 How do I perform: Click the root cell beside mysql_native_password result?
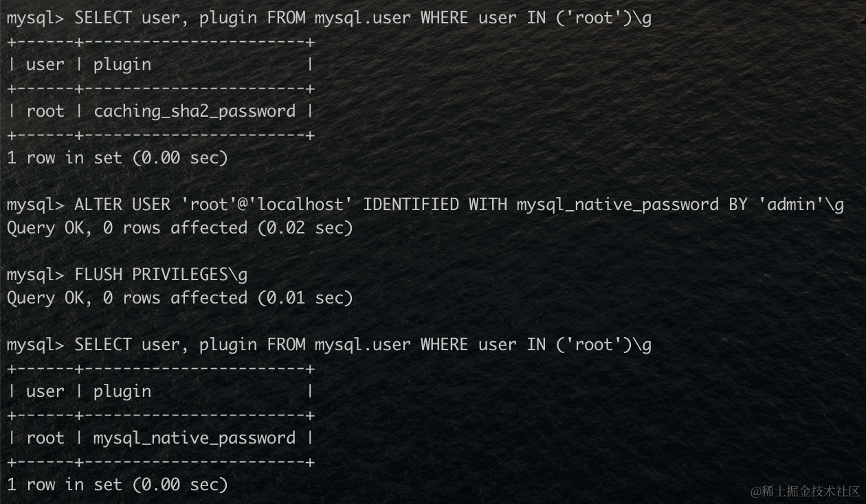45,438
